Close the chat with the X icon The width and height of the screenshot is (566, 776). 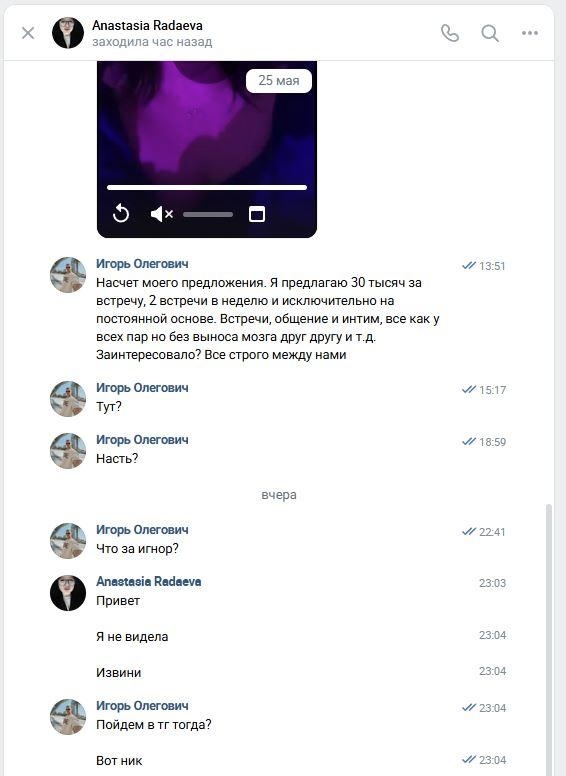(28, 33)
